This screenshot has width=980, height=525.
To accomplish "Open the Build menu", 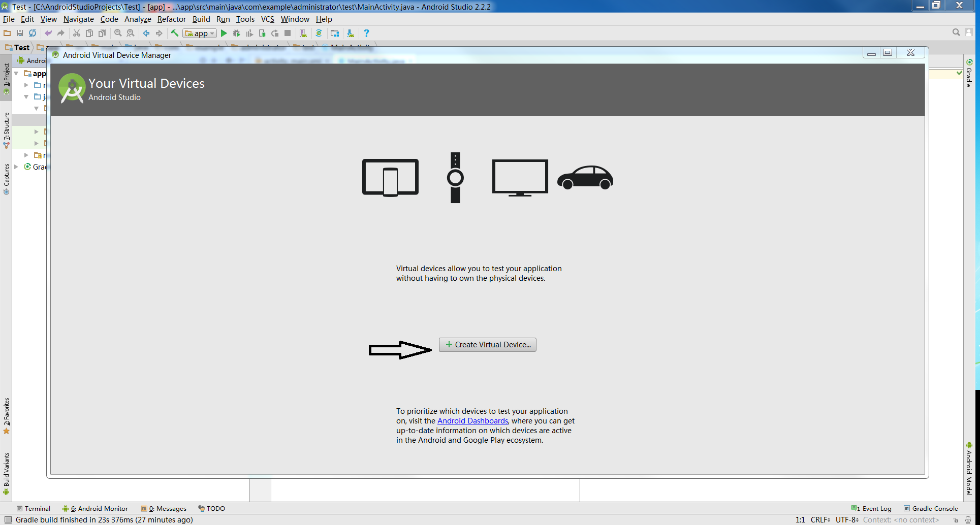I will pos(201,19).
